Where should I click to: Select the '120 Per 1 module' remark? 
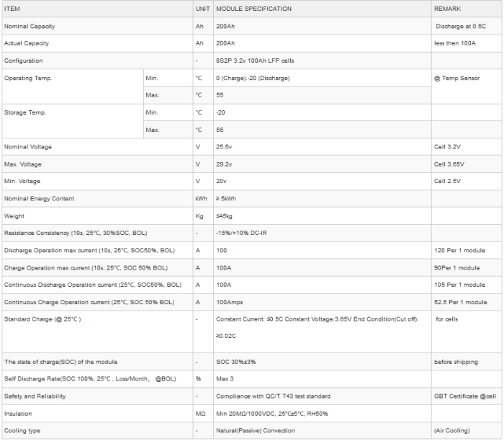(459, 250)
